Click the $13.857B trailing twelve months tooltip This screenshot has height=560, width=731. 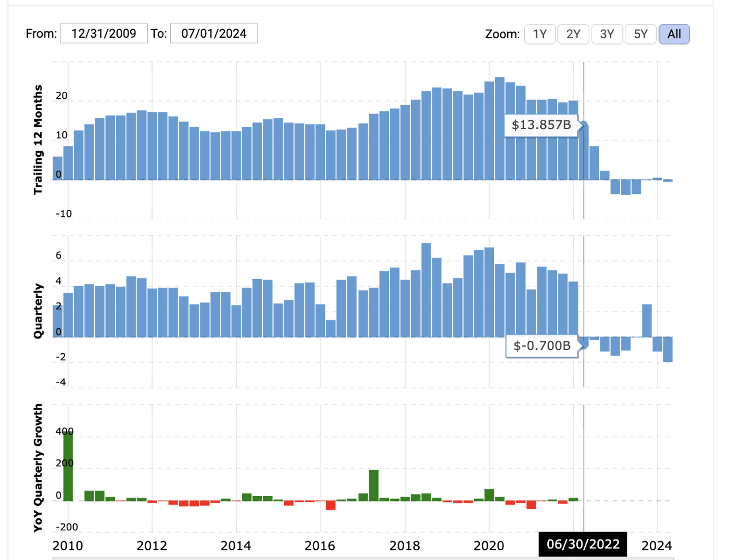tap(541, 125)
